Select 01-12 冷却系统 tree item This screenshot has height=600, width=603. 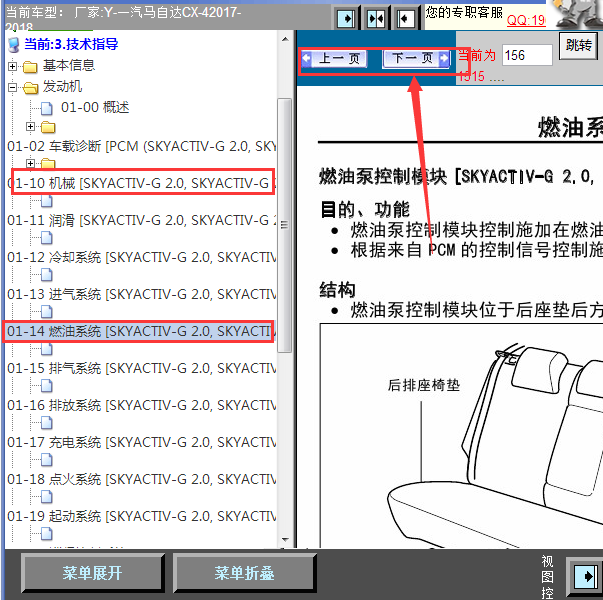pyautogui.click(x=142, y=257)
